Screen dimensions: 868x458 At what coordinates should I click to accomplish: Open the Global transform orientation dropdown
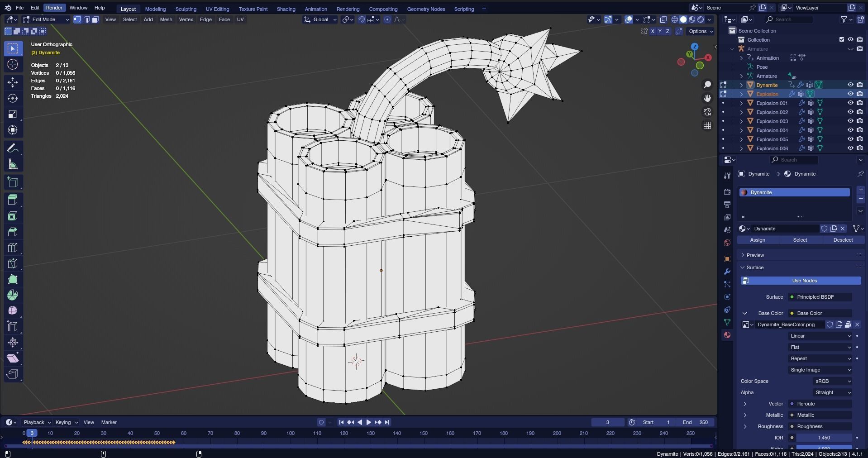(x=320, y=19)
